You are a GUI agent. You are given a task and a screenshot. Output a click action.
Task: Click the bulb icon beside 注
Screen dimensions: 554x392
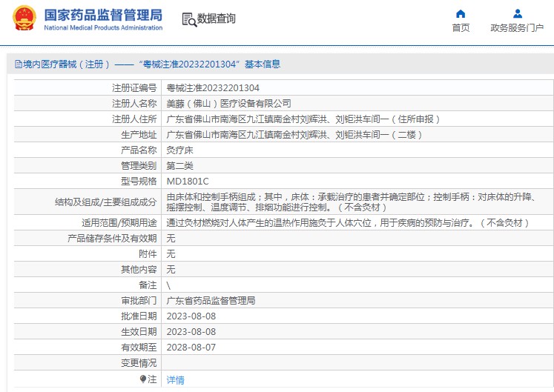(x=143, y=379)
